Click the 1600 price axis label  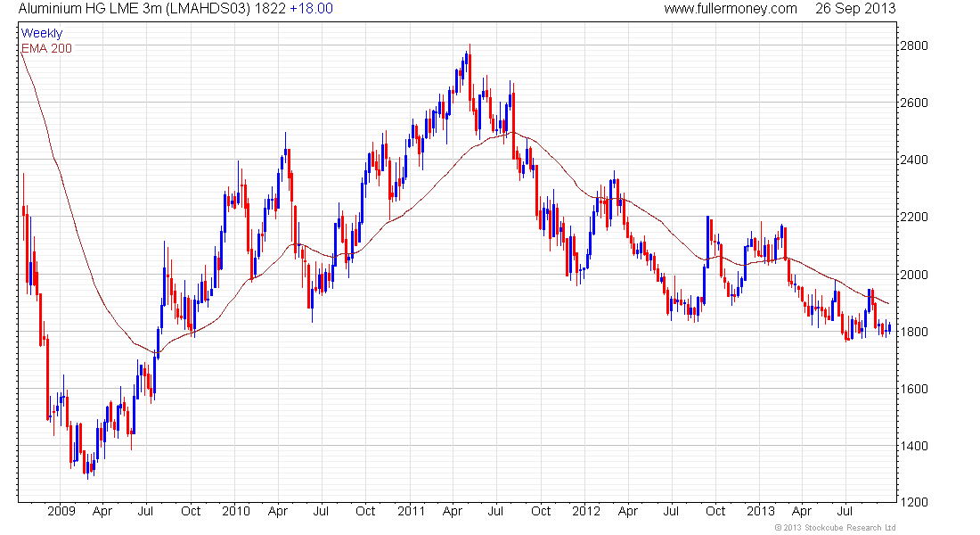point(914,389)
